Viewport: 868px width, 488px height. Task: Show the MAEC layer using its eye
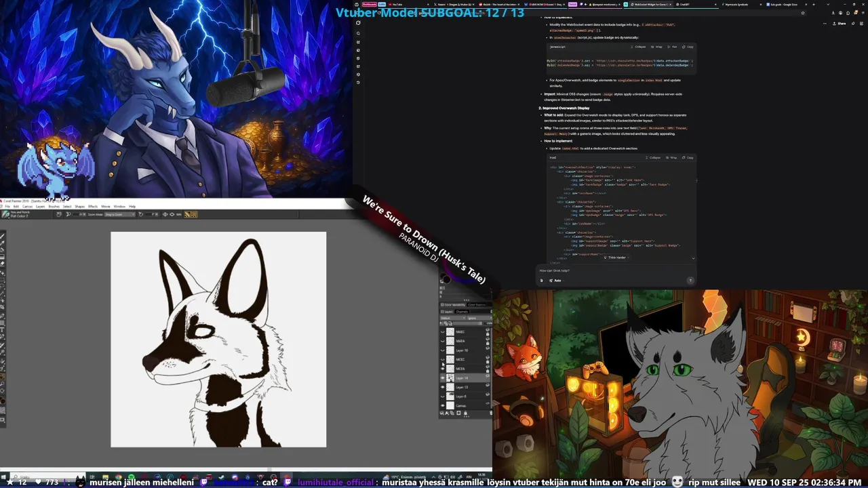coord(443,332)
